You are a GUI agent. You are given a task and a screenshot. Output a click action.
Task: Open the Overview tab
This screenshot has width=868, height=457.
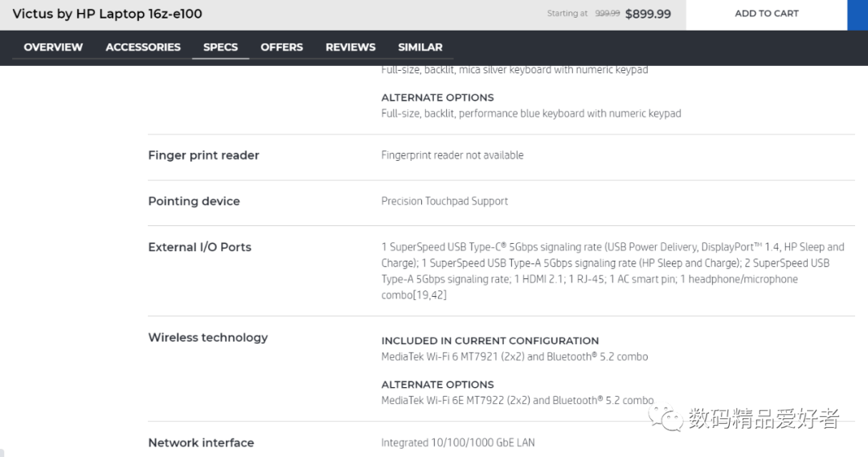(53, 47)
